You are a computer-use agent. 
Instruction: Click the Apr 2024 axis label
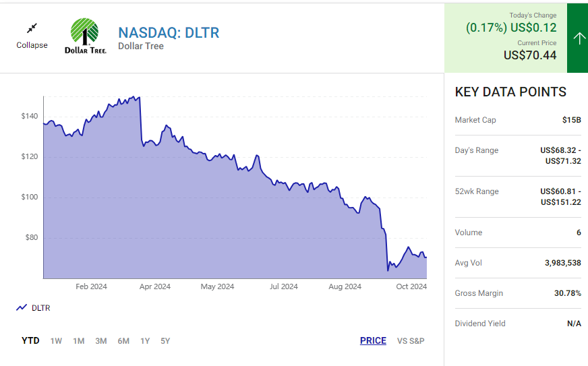pos(155,286)
